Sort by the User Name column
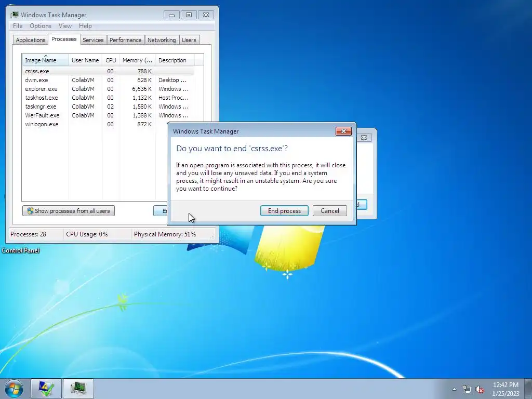Viewport: 532px width, 399px height. 85,60
